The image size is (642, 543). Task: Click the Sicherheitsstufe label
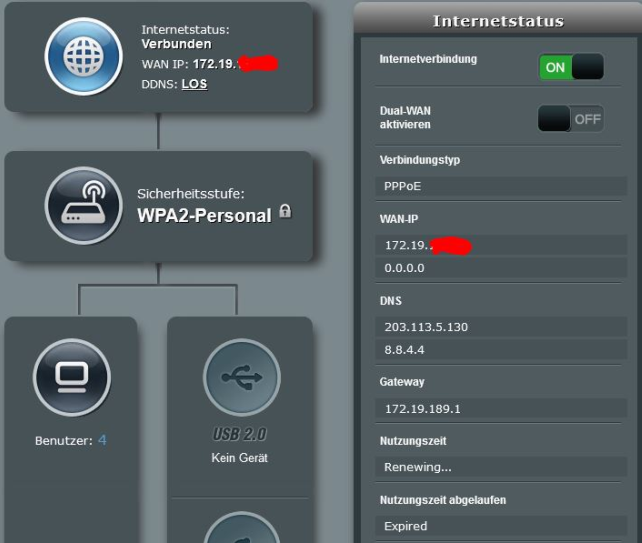tap(191, 194)
